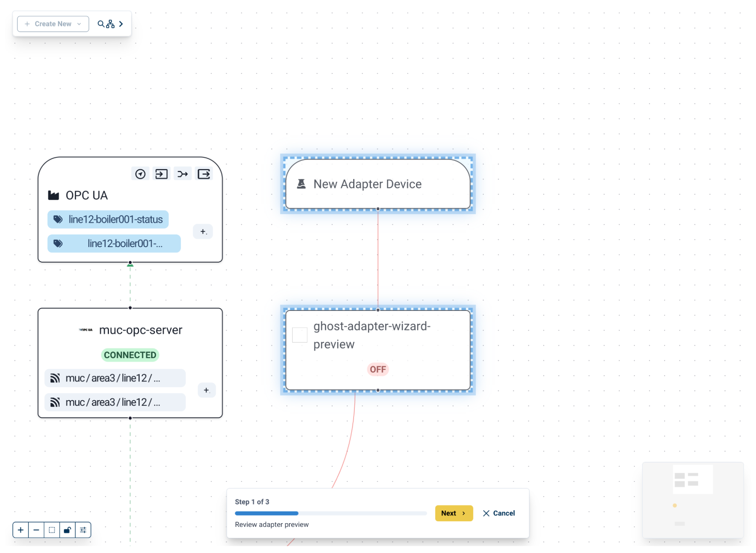Open canvas options with the sliders icon
The image size is (756, 553).
[x=83, y=530]
